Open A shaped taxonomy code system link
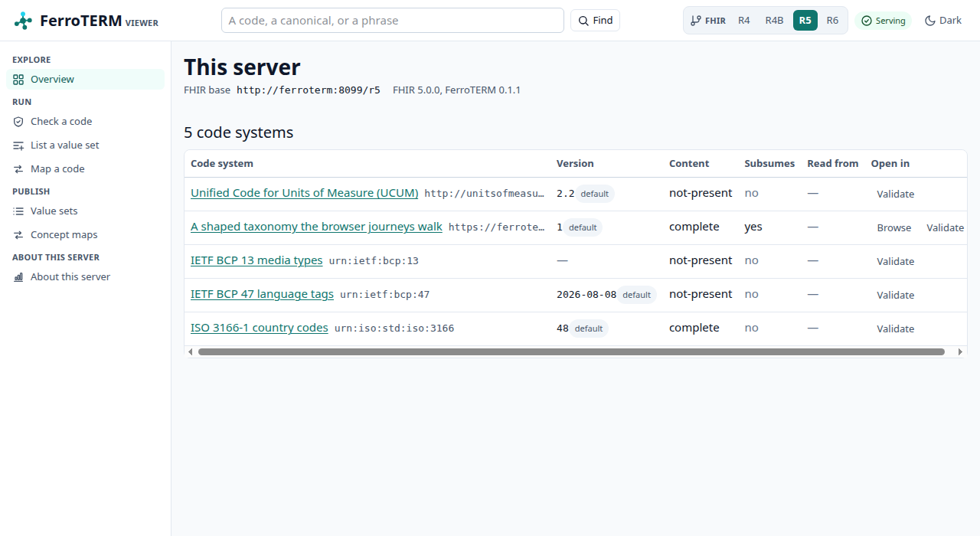Viewport: 980px width, 536px height. [x=316, y=227]
